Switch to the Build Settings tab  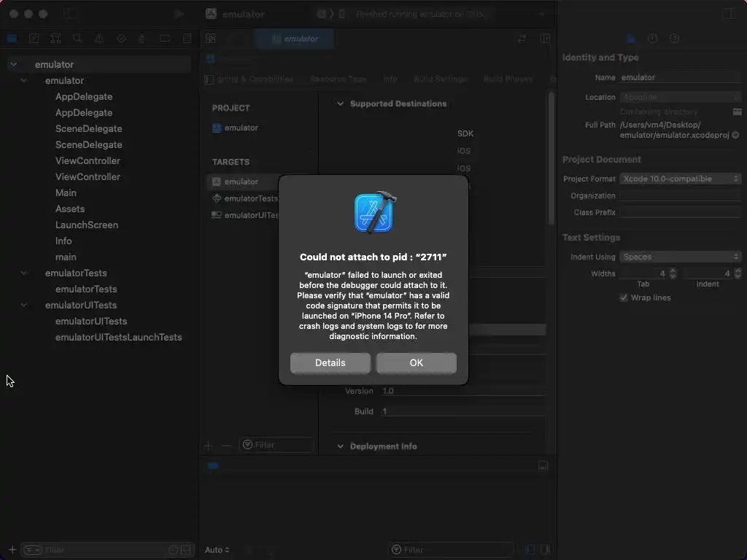point(440,79)
